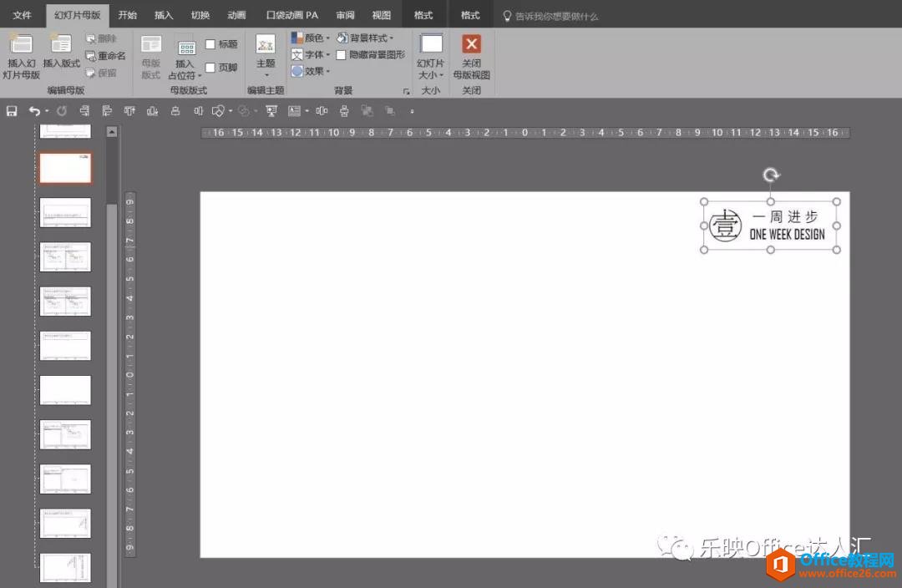902x588 pixels.
Task: Switch to the Insert ribbon tab
Action: [164, 14]
